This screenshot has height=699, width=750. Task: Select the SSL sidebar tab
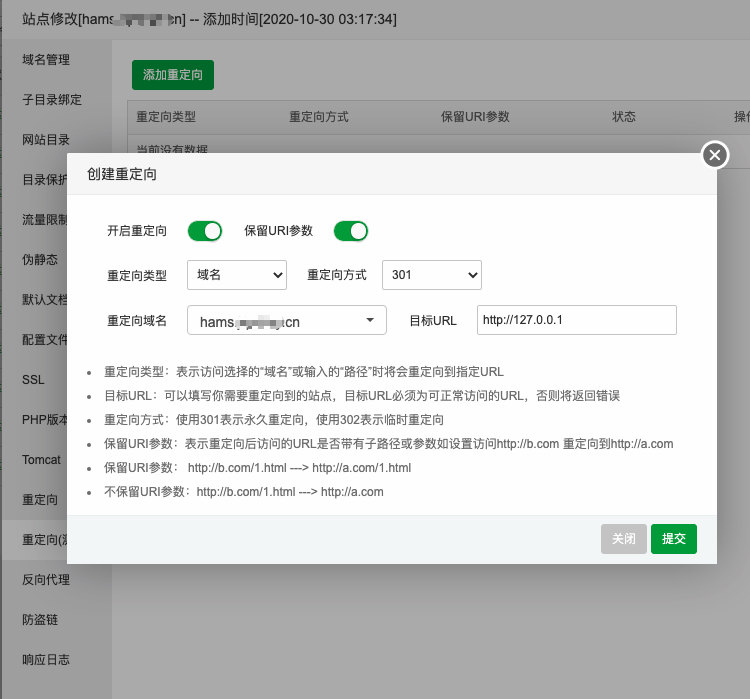coord(33,380)
